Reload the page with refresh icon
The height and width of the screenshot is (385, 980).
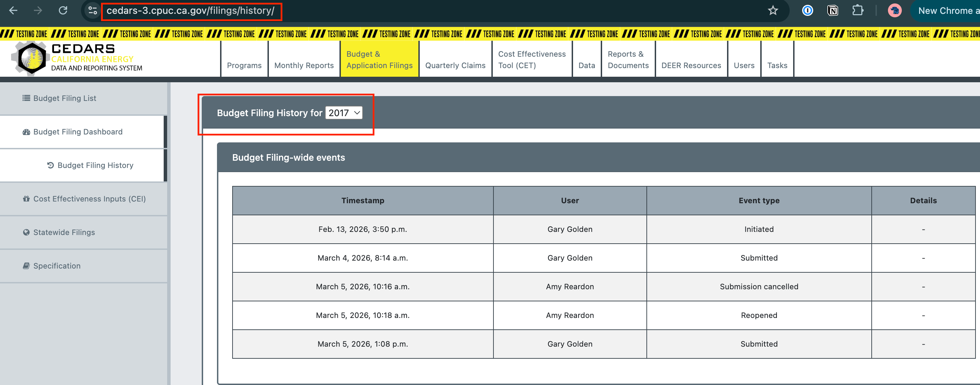coord(63,11)
